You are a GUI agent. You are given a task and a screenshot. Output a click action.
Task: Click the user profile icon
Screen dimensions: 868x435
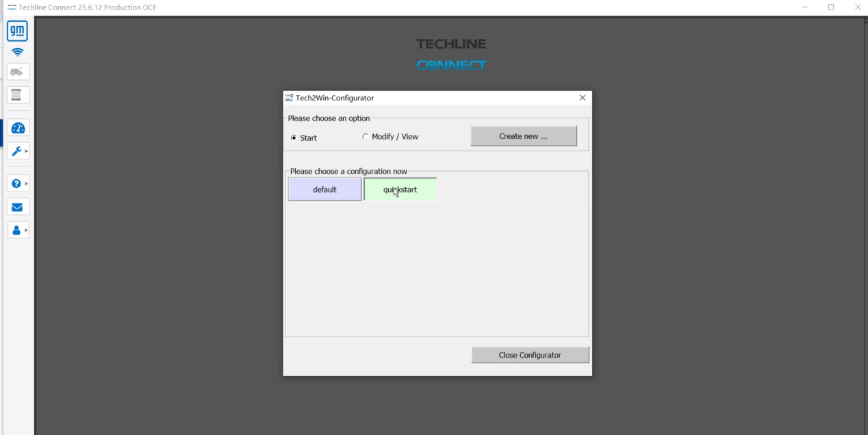tap(16, 230)
